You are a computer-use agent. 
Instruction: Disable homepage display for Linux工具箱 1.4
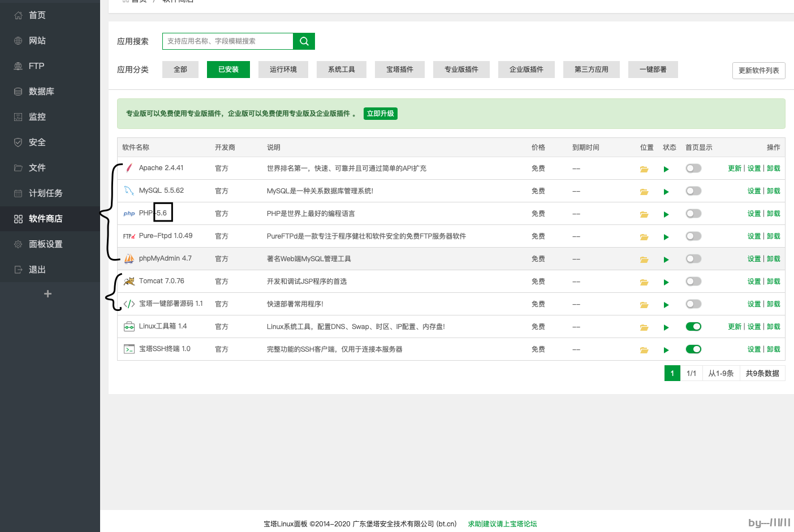[x=693, y=326]
